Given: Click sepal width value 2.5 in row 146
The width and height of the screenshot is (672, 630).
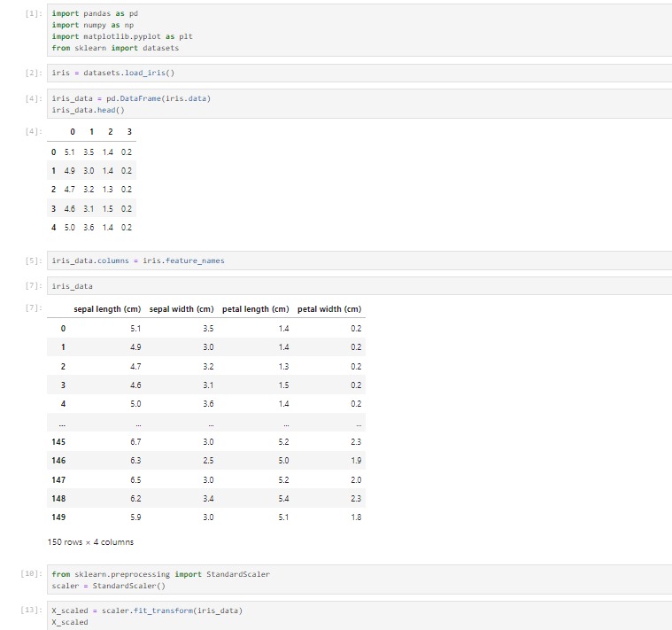Looking at the screenshot, I should [208, 461].
